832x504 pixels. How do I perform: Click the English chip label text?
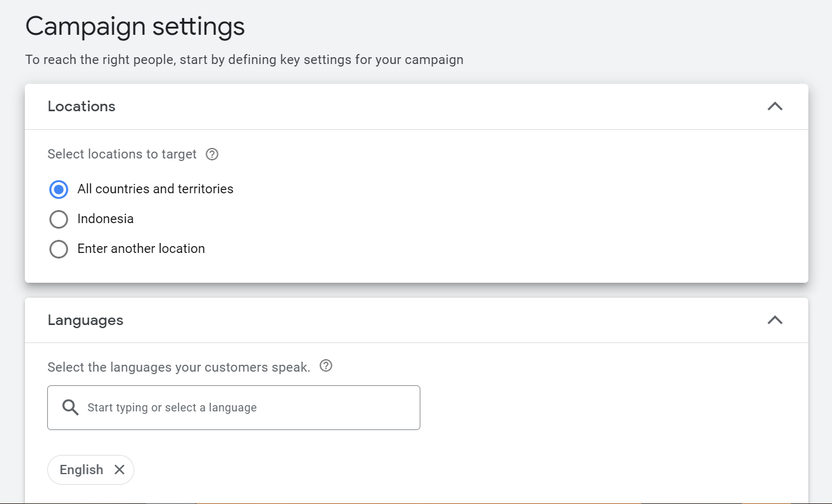[x=81, y=470]
